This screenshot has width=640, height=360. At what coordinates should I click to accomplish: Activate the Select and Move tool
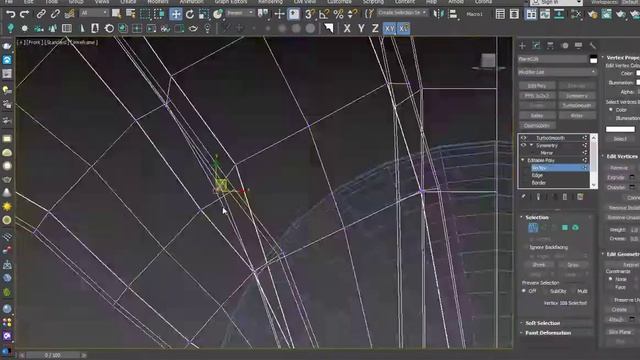pos(176,14)
